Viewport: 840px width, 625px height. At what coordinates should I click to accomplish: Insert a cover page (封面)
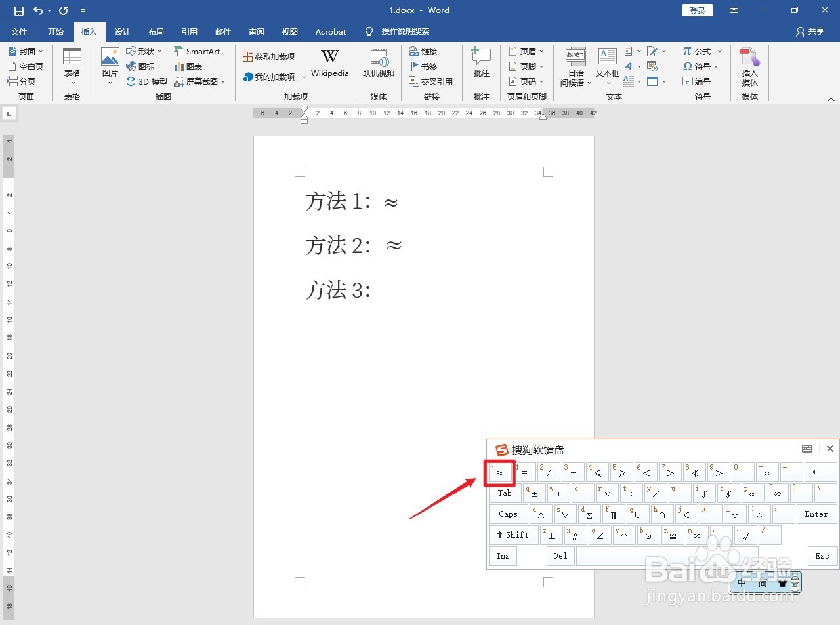pyautogui.click(x=25, y=51)
